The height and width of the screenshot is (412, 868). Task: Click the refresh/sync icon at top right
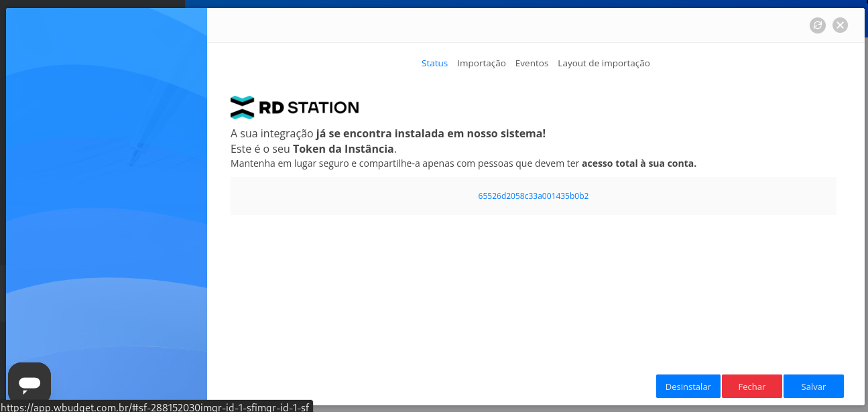[817, 25]
